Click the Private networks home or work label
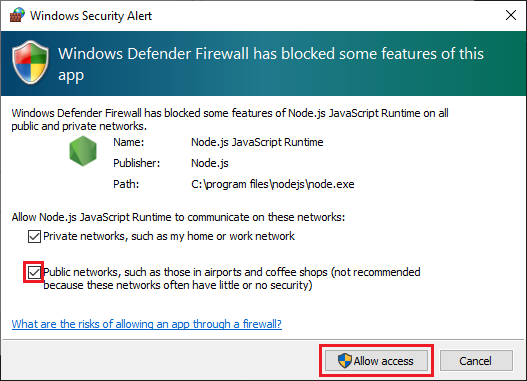 pyautogui.click(x=169, y=236)
